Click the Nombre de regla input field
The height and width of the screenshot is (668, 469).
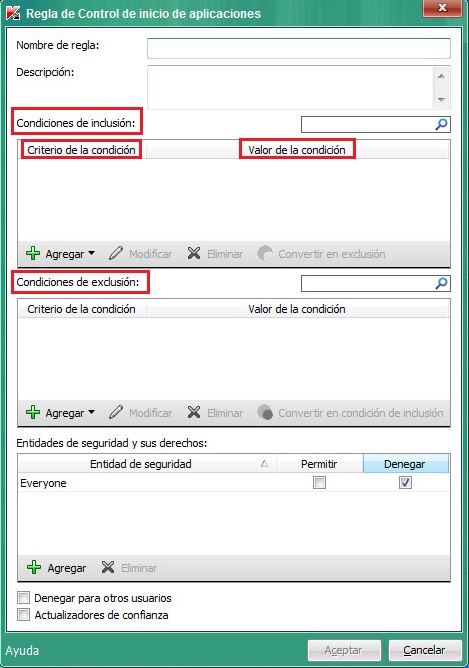click(x=299, y=48)
